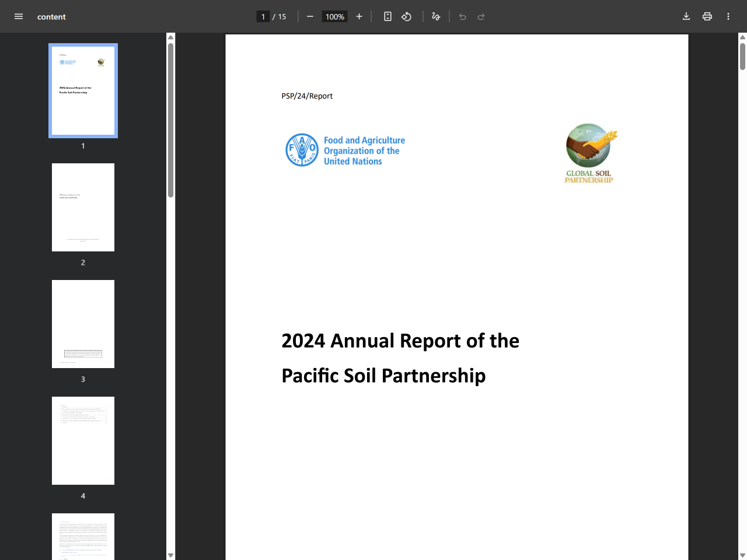Screen dimensions: 747x560
Task: Click the document scrollbar down arrow
Action: click(x=742, y=555)
